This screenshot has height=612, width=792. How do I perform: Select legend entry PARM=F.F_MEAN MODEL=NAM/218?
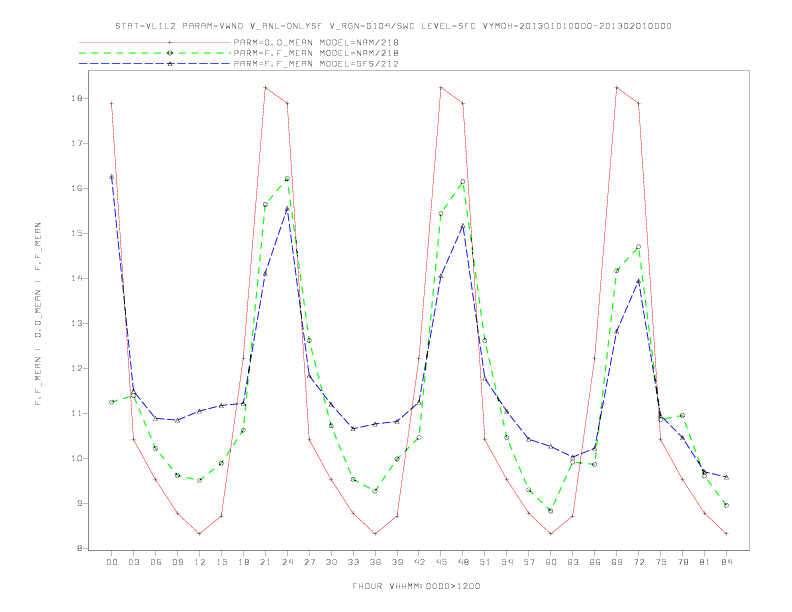point(316,53)
